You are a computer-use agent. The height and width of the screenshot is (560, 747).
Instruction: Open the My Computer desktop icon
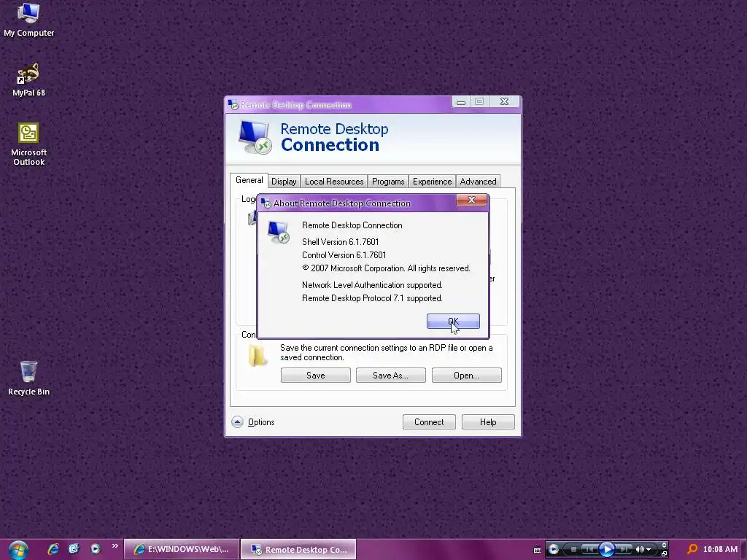click(28, 20)
